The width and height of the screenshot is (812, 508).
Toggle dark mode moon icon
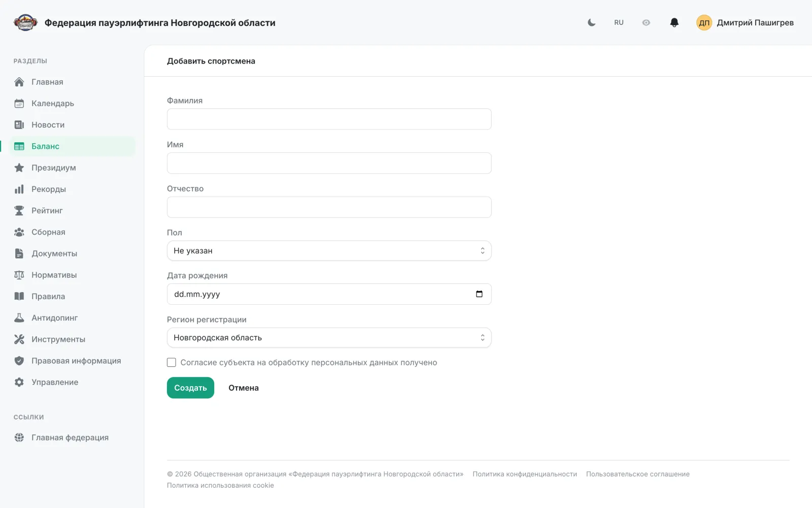tap(591, 22)
